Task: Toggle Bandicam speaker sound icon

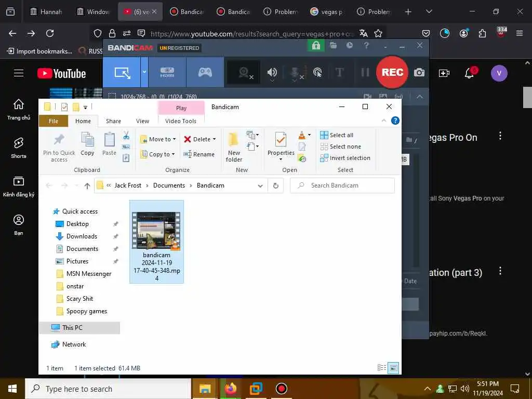Action: pos(272,72)
